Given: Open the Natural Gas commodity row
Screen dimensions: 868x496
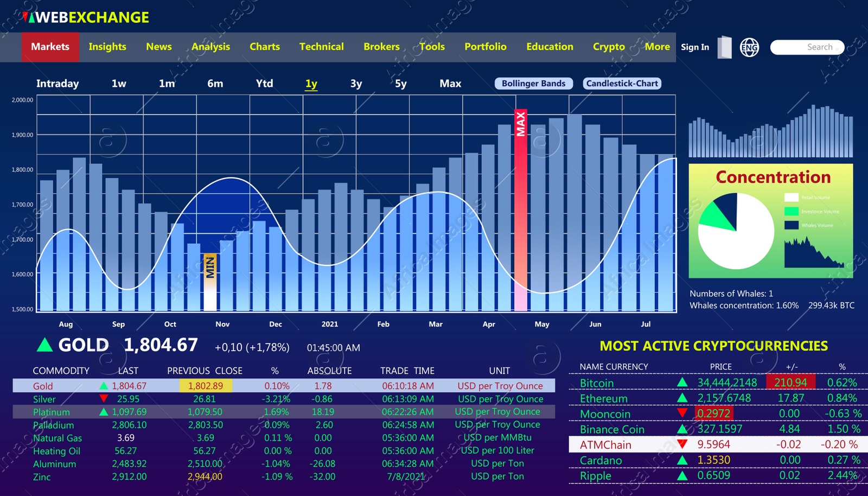Looking at the screenshot, I should [x=284, y=438].
